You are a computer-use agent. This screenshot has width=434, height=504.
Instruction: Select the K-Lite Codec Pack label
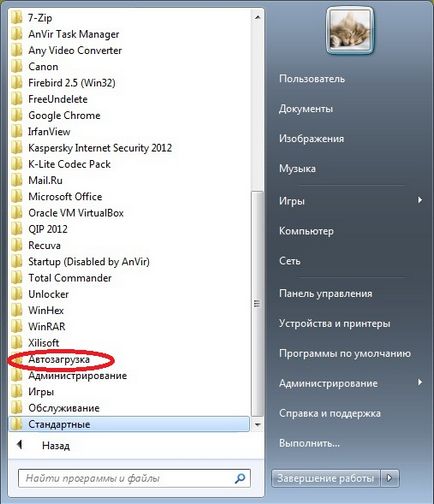click(x=69, y=164)
